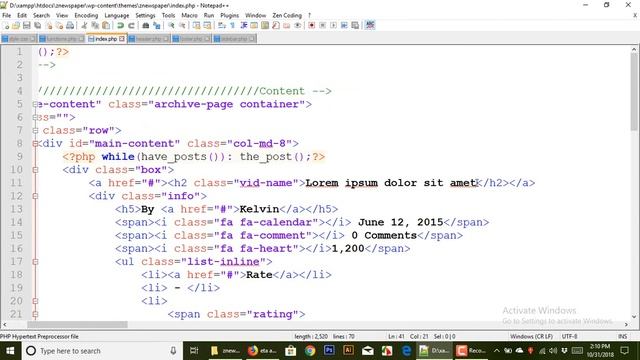The height and width of the screenshot is (360, 640).
Task: Open the Document Map panel icon
Action: click(x=265, y=25)
